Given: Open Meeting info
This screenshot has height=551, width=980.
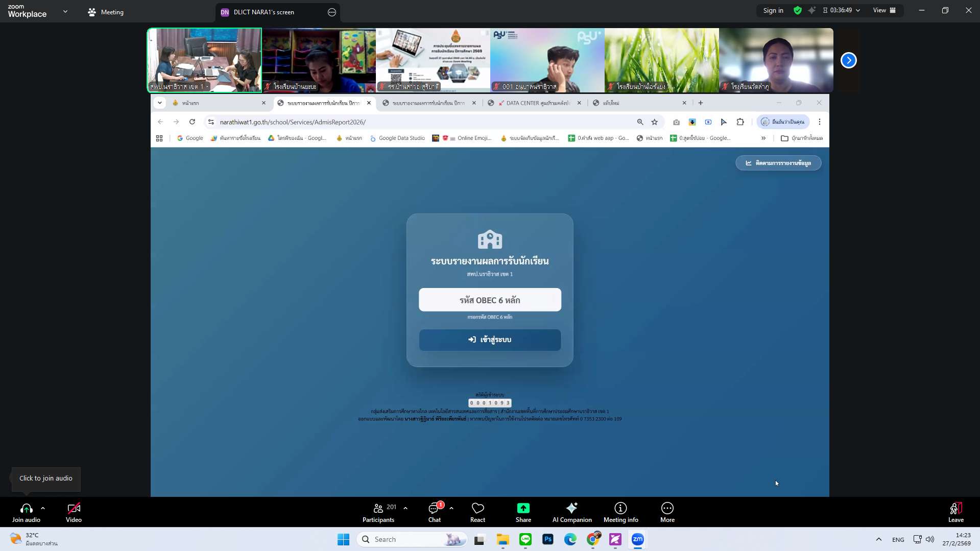Looking at the screenshot, I should click(620, 512).
